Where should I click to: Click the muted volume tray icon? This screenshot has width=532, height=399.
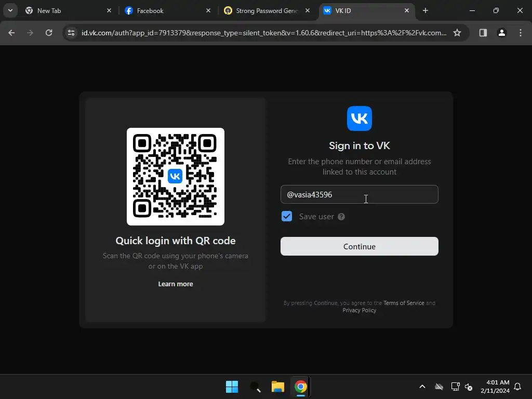tap(469, 387)
